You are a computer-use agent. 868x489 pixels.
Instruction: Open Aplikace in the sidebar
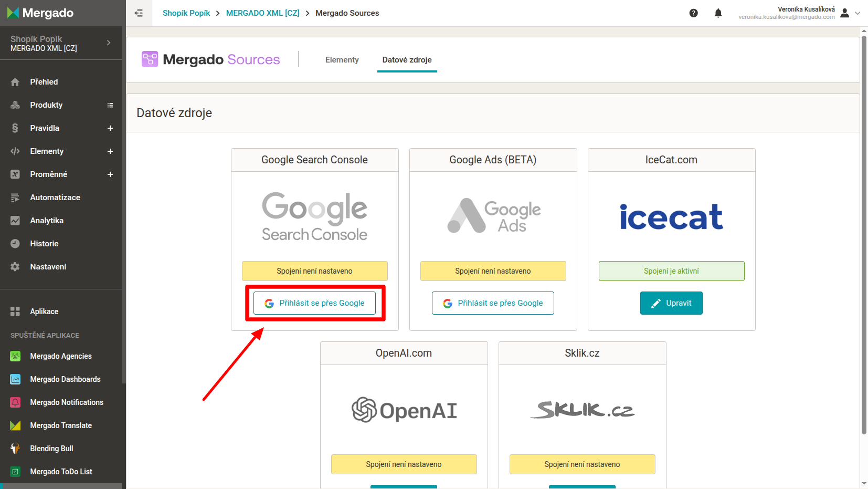click(44, 311)
